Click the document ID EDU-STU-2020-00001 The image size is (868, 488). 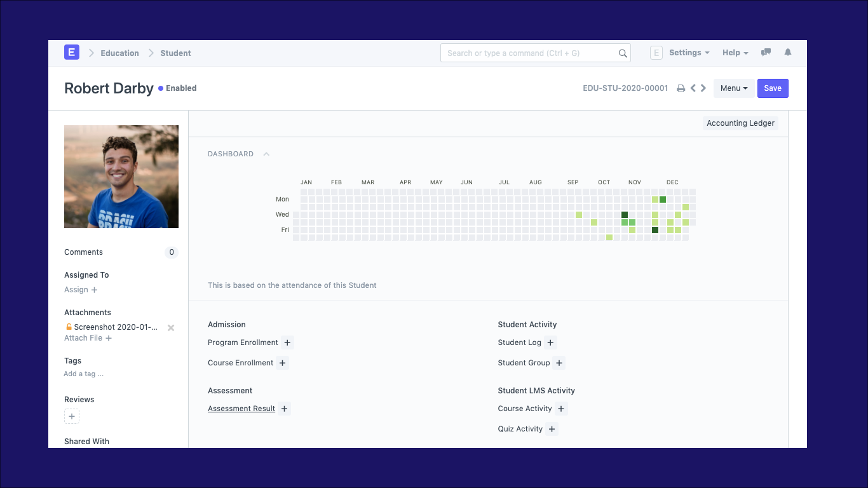coord(625,88)
